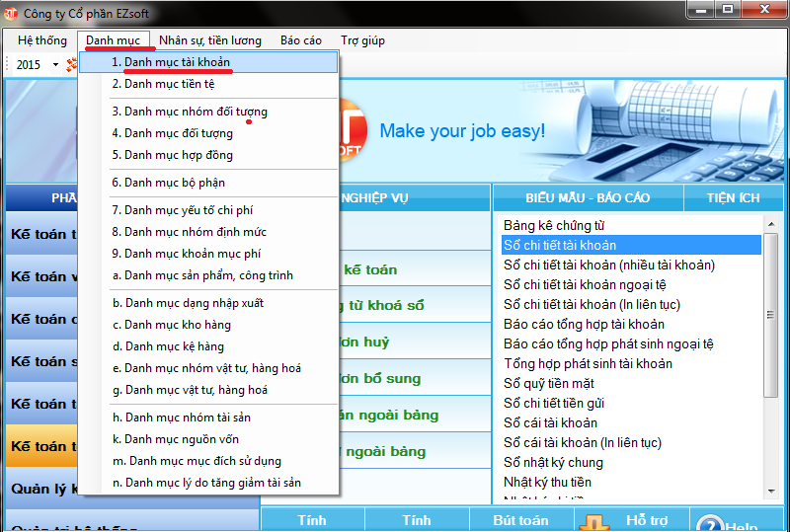Click the EZsoft app icon in title bar
Screen dimensions: 790x532
11,12
